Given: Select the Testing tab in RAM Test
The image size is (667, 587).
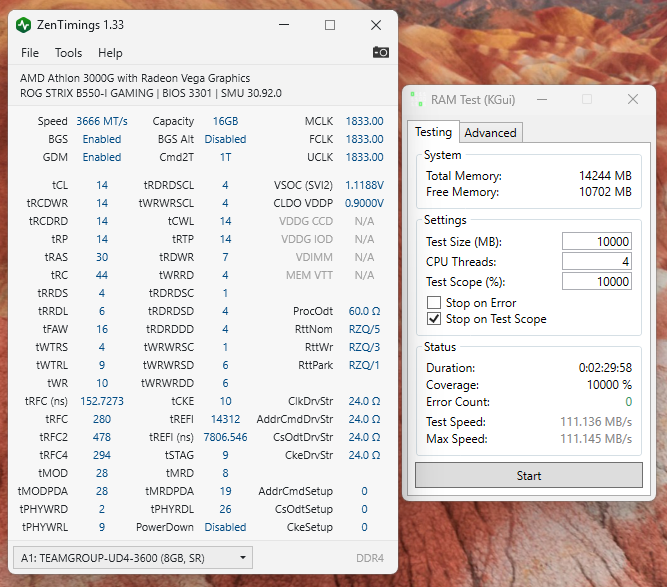Looking at the screenshot, I should click(433, 132).
